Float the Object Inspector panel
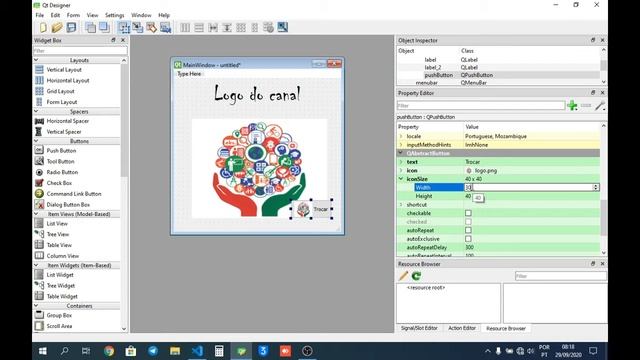 coord(593,40)
